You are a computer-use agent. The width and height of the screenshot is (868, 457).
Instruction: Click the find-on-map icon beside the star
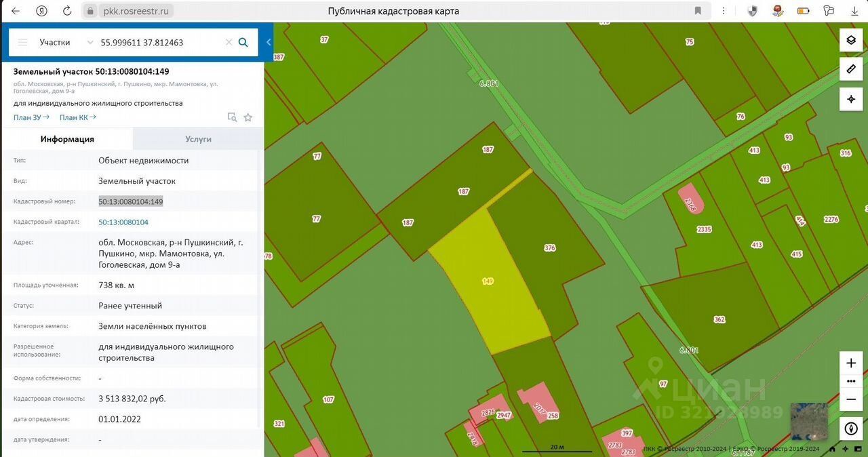(232, 117)
